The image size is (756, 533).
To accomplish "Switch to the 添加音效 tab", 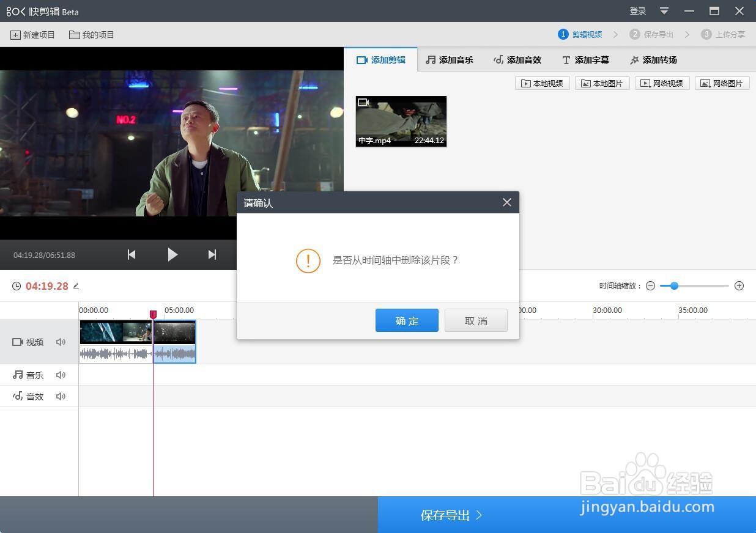I will coord(517,60).
